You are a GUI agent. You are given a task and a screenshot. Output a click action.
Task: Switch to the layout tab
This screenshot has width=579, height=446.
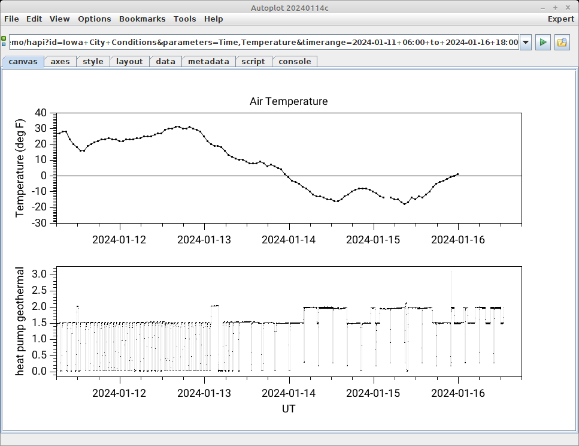tap(129, 61)
